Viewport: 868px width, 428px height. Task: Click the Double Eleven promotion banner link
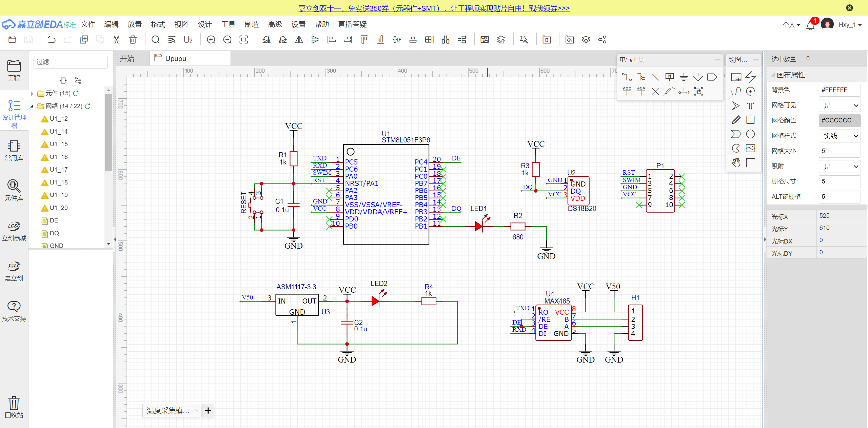434,8
